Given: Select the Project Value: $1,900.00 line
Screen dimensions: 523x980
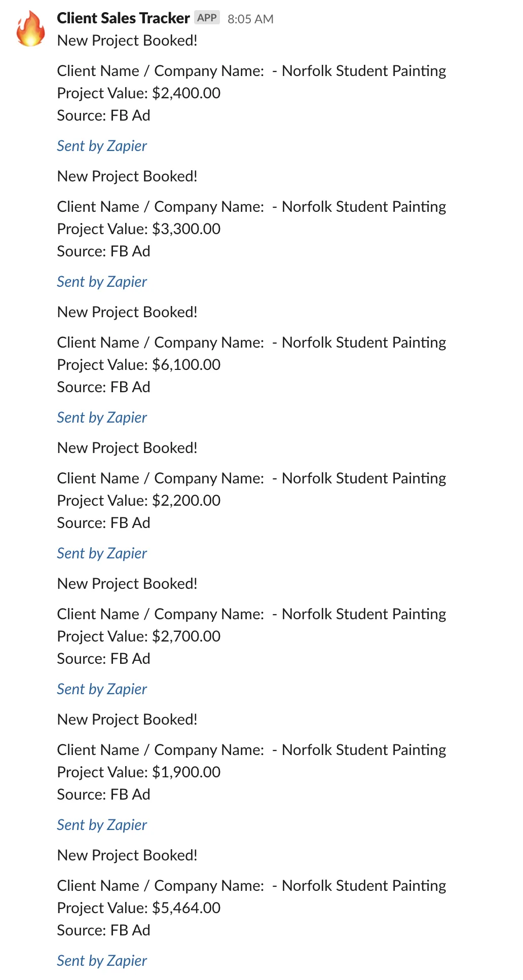Looking at the screenshot, I should pyautogui.click(x=139, y=772).
